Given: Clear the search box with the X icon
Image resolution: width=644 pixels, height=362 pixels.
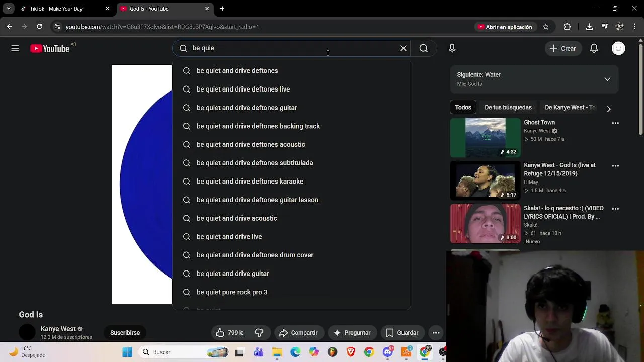Looking at the screenshot, I should click(404, 48).
